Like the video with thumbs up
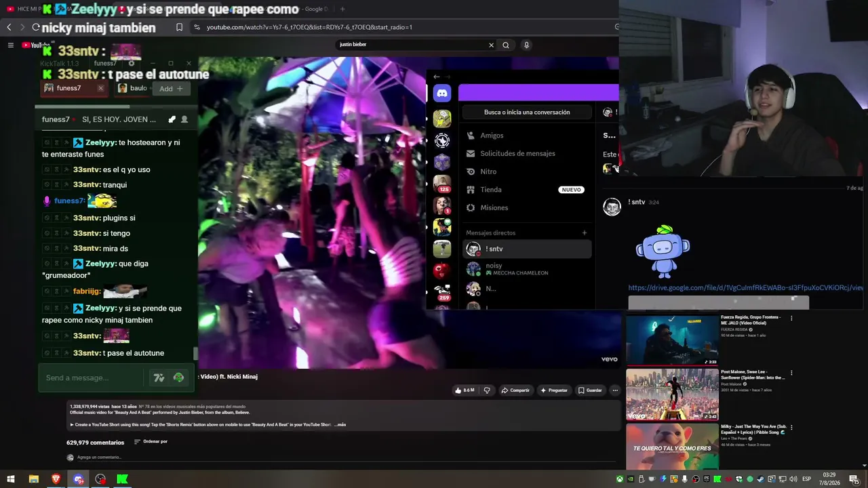 coord(465,390)
